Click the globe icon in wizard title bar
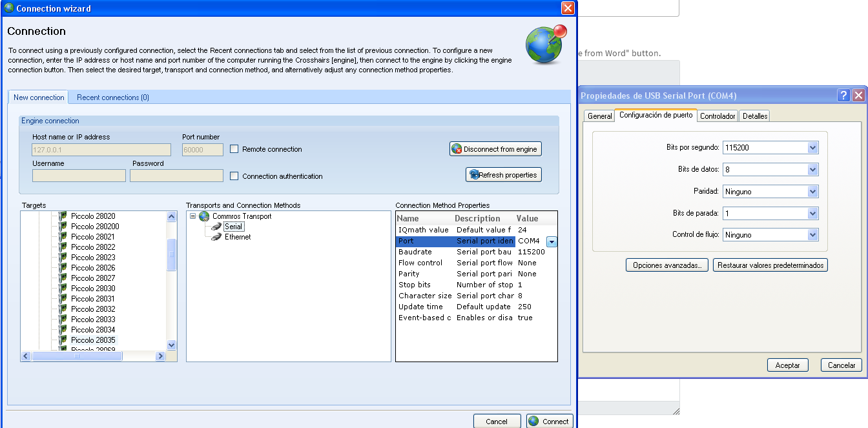Image resolution: width=868 pixels, height=428 pixels. pyautogui.click(x=9, y=8)
